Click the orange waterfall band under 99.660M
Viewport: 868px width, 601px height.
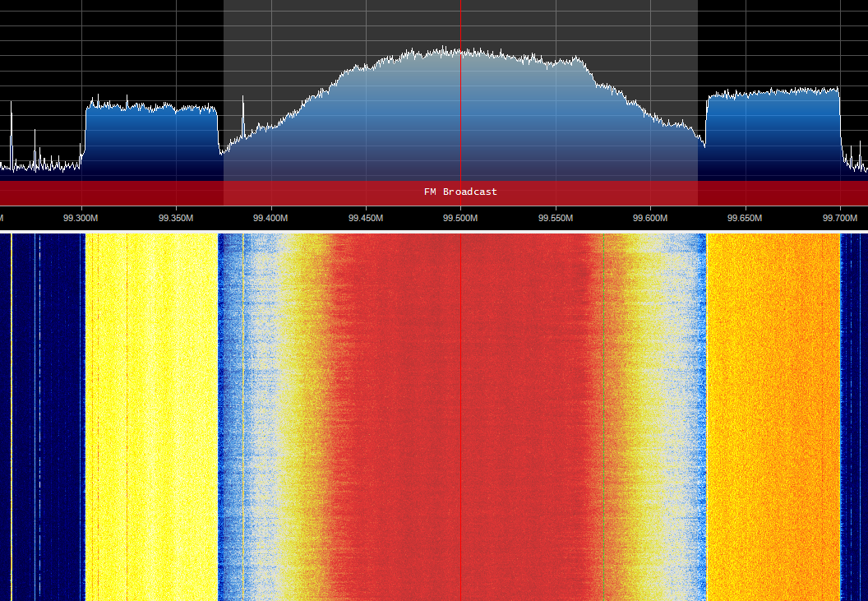pyautogui.click(x=773, y=417)
